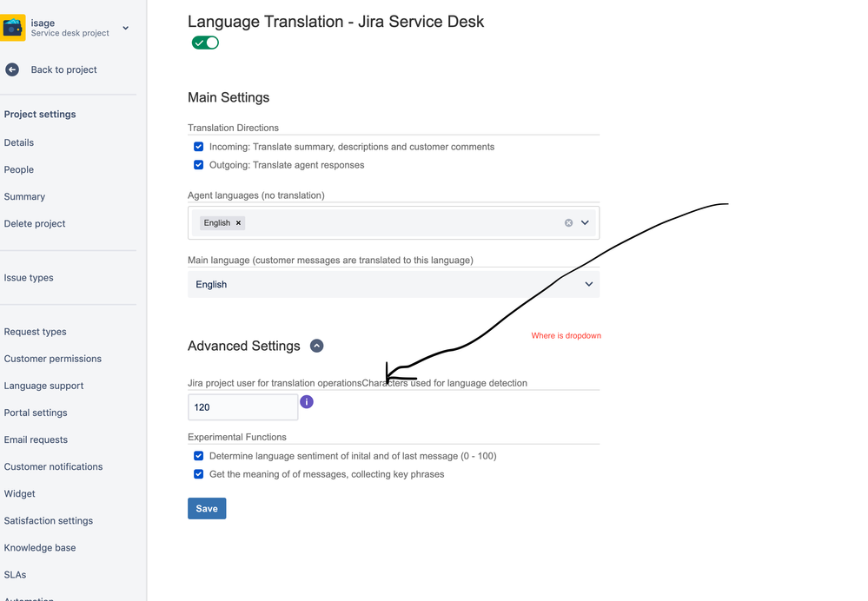Click the characters for detection input field
The image size is (868, 601).
point(243,407)
